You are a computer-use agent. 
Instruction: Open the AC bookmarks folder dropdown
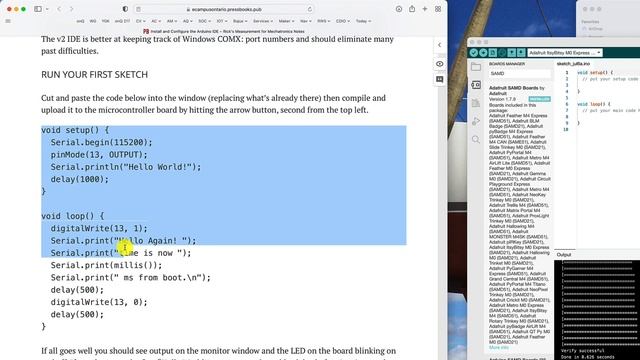[156, 21]
